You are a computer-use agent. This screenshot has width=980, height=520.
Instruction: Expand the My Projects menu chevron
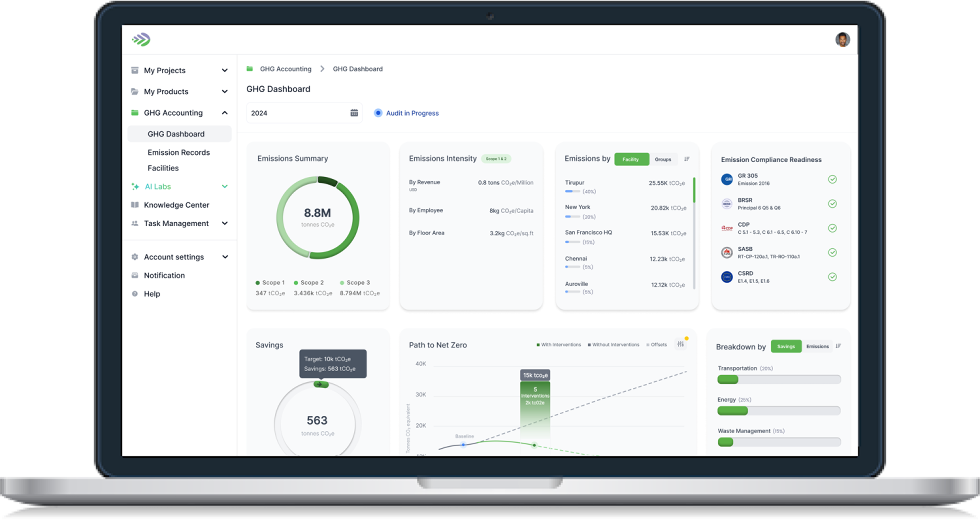coord(225,70)
